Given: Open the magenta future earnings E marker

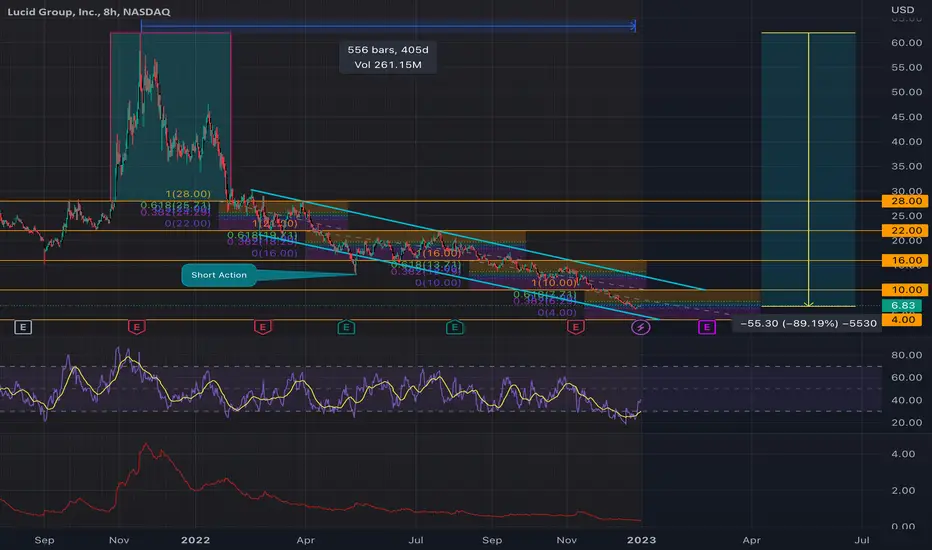Looking at the screenshot, I should (707, 327).
